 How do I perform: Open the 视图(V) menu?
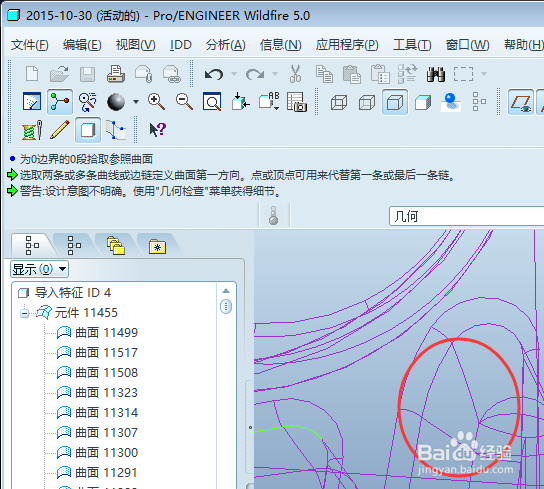pyautogui.click(x=136, y=45)
